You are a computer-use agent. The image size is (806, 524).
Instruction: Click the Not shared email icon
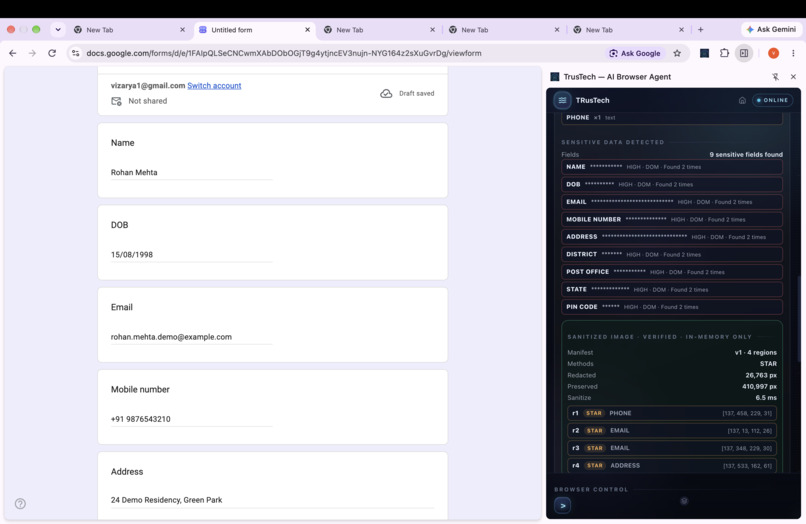[x=116, y=101]
